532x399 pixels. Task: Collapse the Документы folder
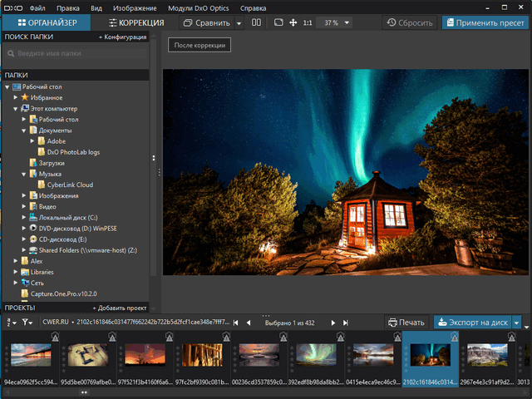[24, 131]
